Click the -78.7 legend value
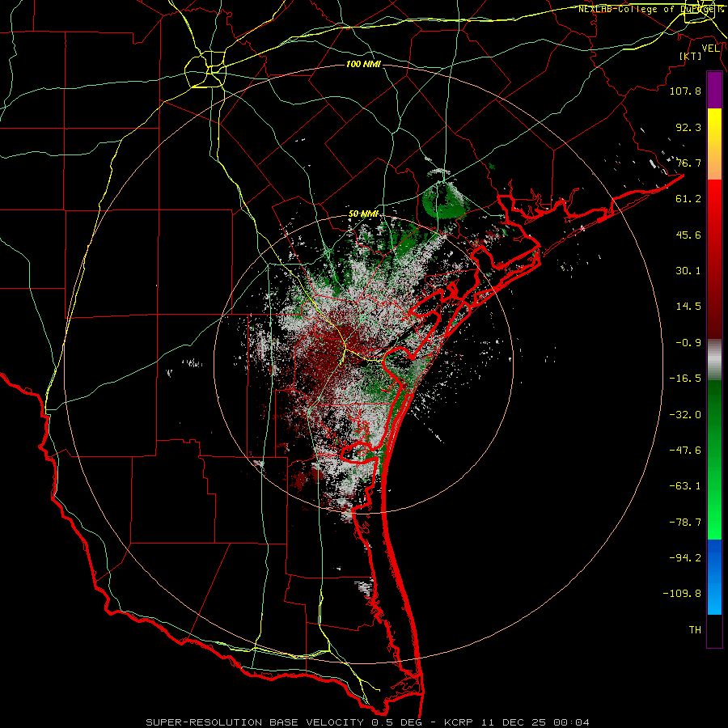728x728 pixels. pos(685,523)
